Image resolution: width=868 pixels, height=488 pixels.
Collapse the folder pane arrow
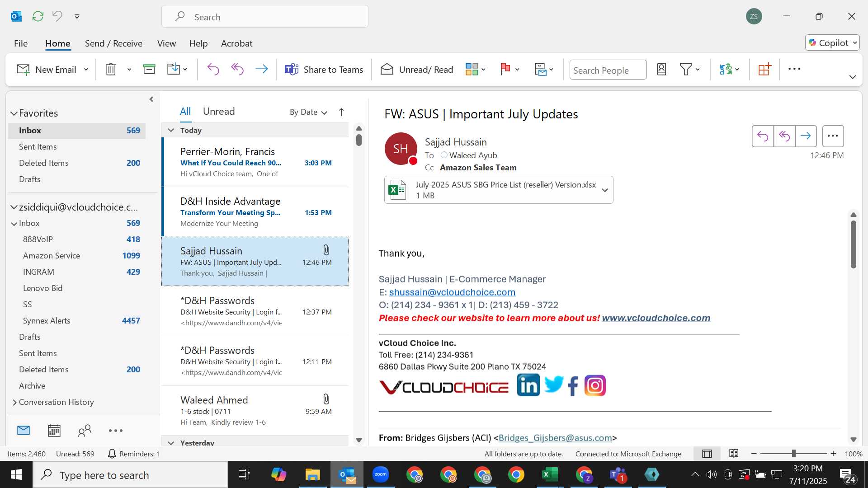(x=151, y=99)
